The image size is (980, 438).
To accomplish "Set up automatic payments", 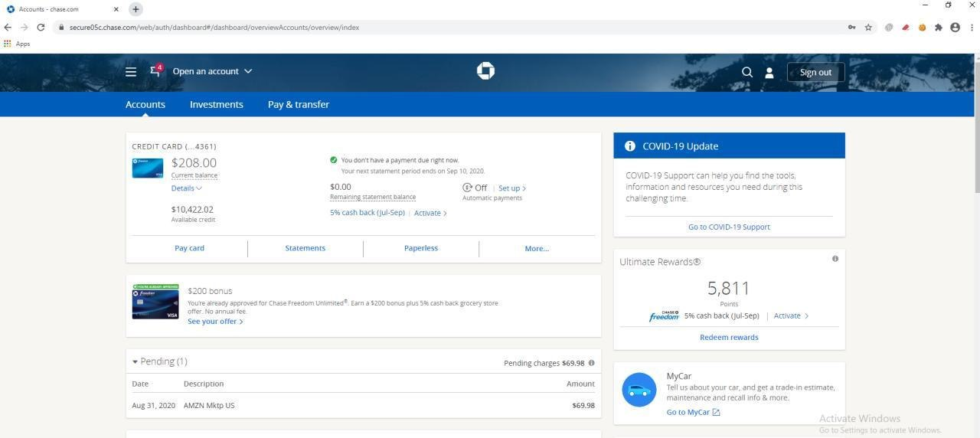I will (512, 188).
